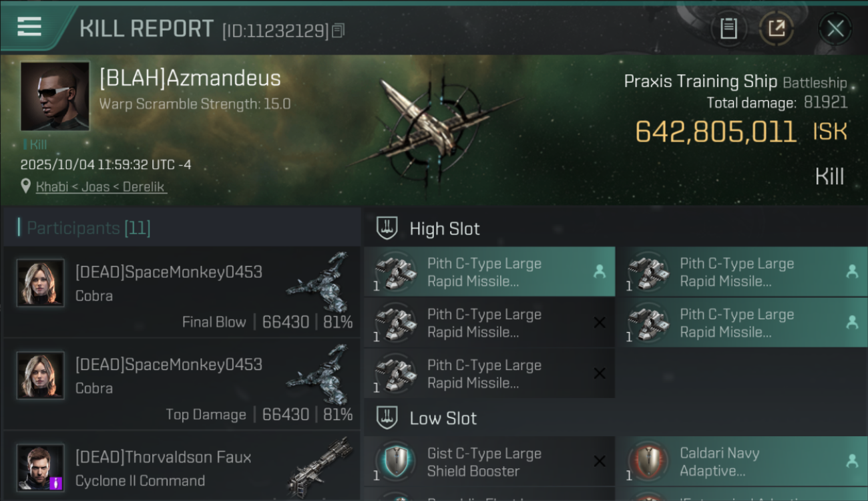Open Thorvaldson Faux participant portrait
This screenshot has height=501, width=868.
pos(41,468)
